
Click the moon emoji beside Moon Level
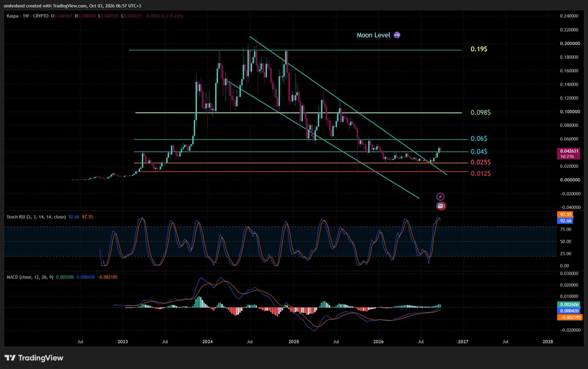pyautogui.click(x=397, y=35)
